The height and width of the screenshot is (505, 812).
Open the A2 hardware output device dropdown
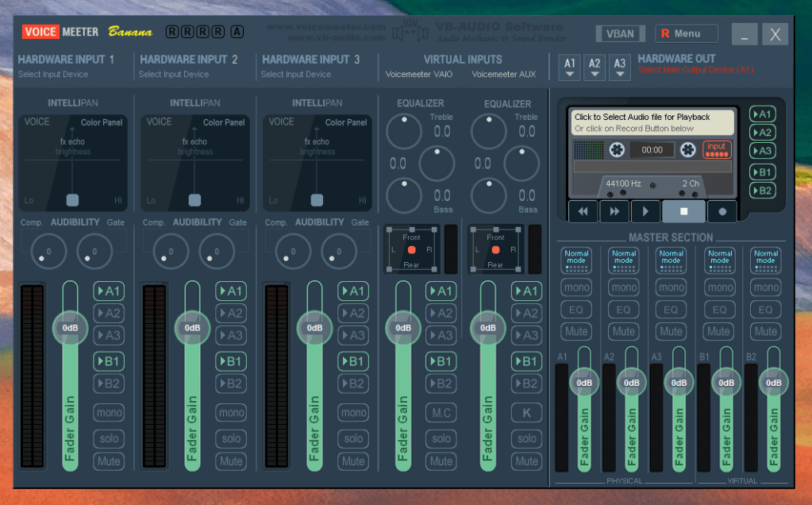tap(595, 67)
